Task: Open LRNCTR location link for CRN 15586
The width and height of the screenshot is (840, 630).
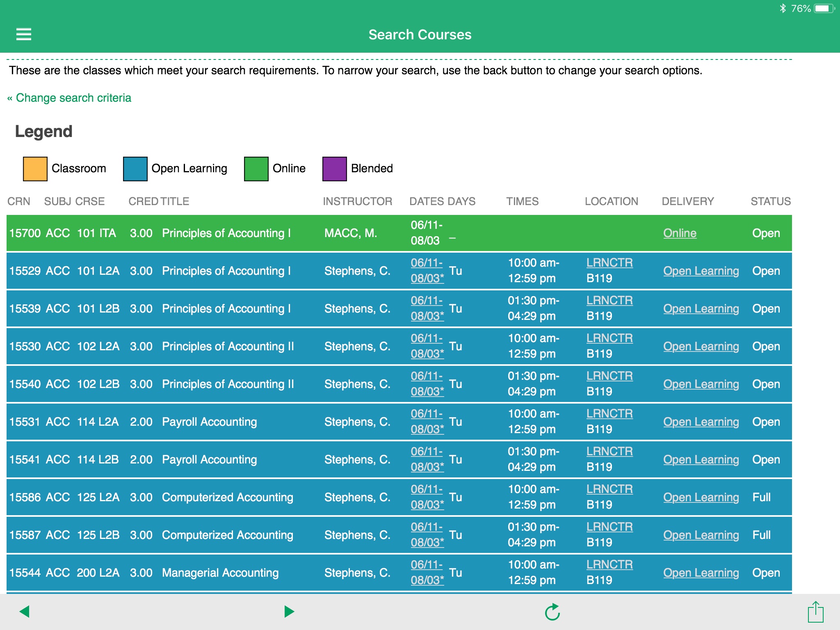Action: coord(609,489)
